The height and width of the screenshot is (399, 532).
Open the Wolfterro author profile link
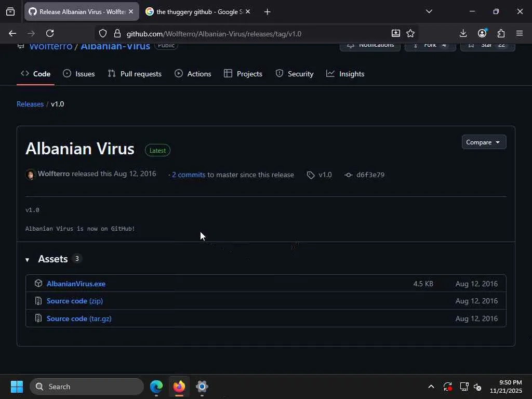(x=54, y=174)
